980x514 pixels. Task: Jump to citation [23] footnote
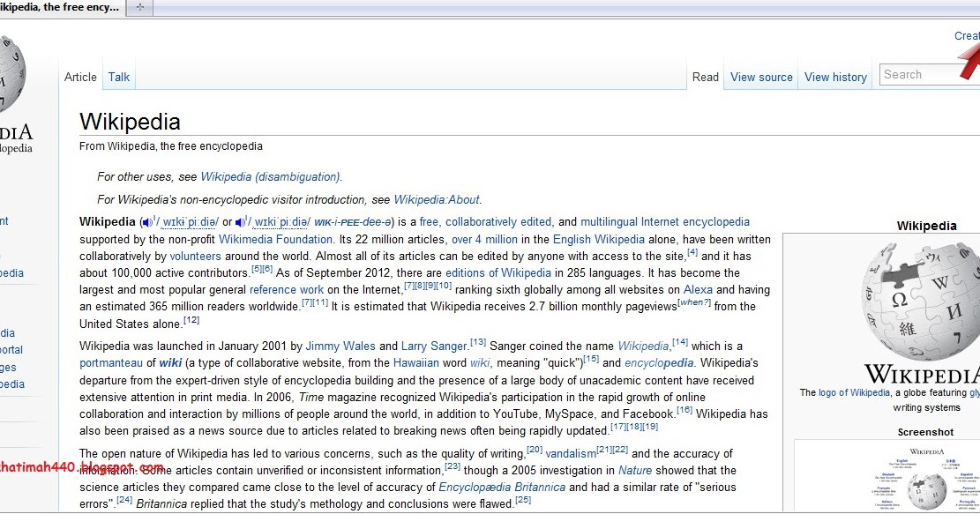click(x=453, y=466)
